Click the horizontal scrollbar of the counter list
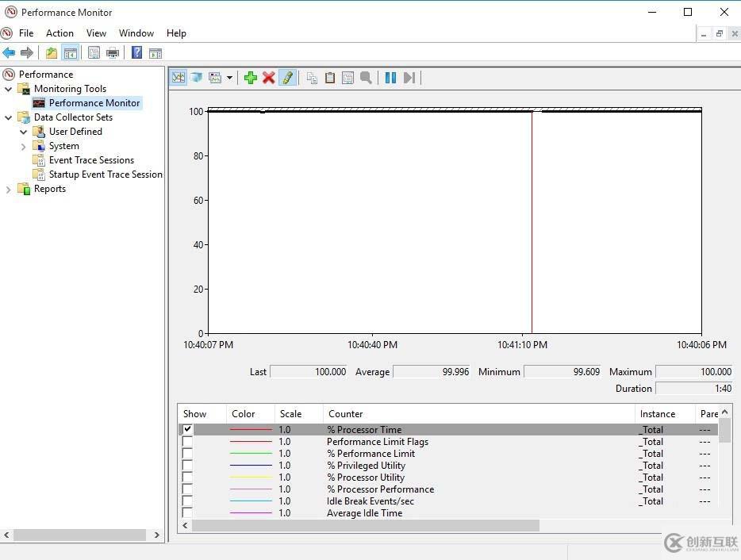The width and height of the screenshot is (741, 560). (365, 525)
